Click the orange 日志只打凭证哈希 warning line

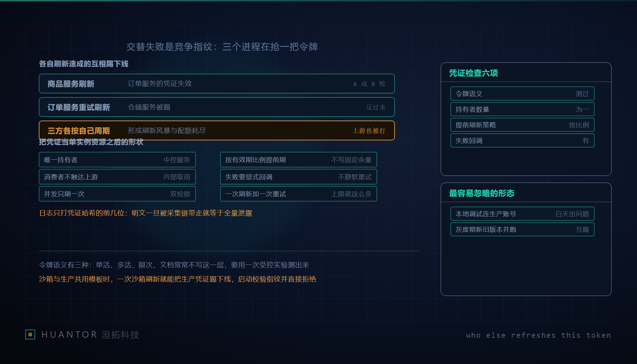pos(146,213)
